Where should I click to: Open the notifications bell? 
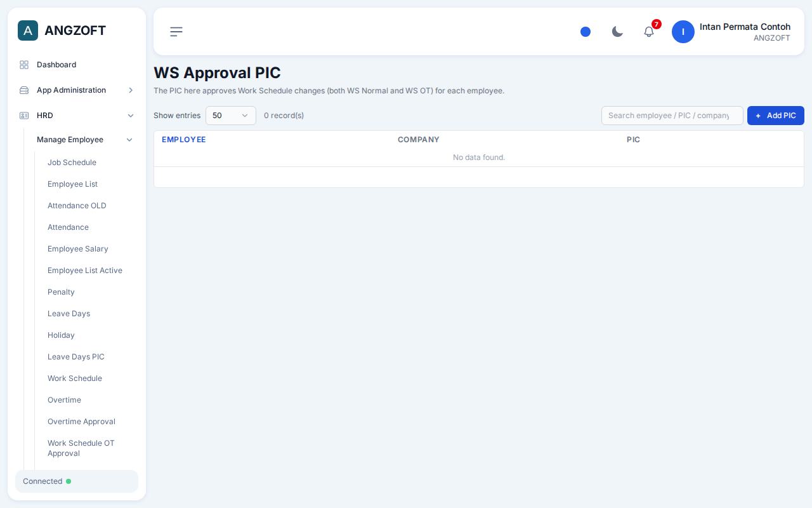649,32
